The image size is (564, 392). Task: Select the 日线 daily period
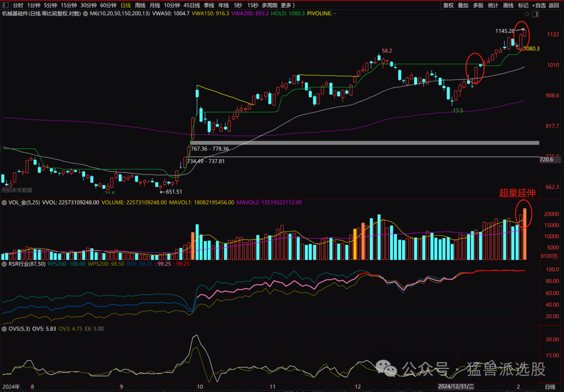pos(125,5)
